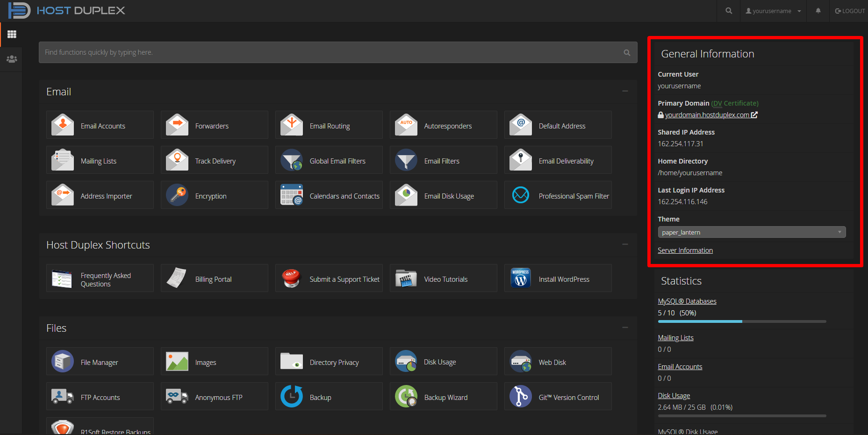Open Email Filters funnel icon
Image resolution: width=868 pixels, height=435 pixels.
[x=406, y=160]
